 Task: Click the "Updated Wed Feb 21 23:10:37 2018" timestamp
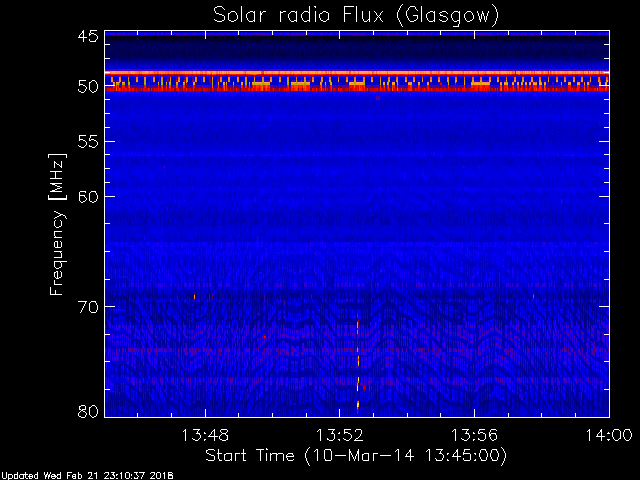click(x=87, y=476)
